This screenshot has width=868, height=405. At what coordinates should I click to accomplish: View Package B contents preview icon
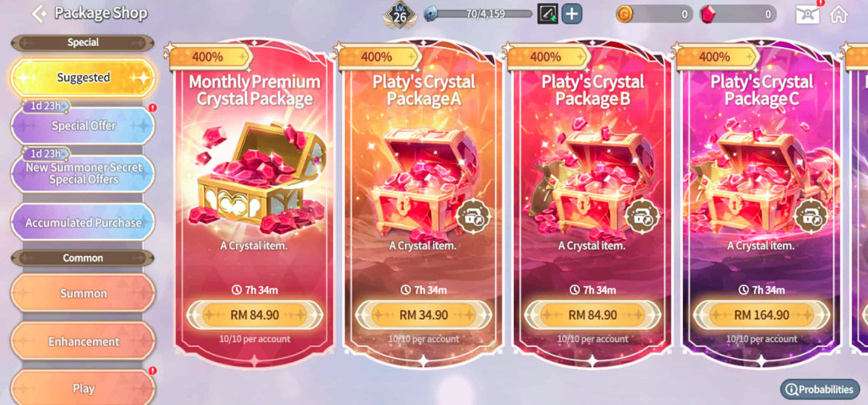(x=643, y=215)
